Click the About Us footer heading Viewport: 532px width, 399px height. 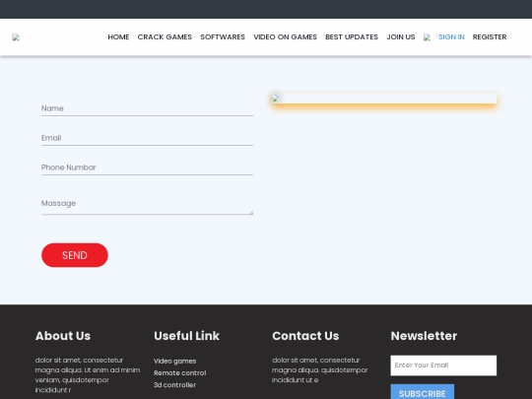coord(63,336)
